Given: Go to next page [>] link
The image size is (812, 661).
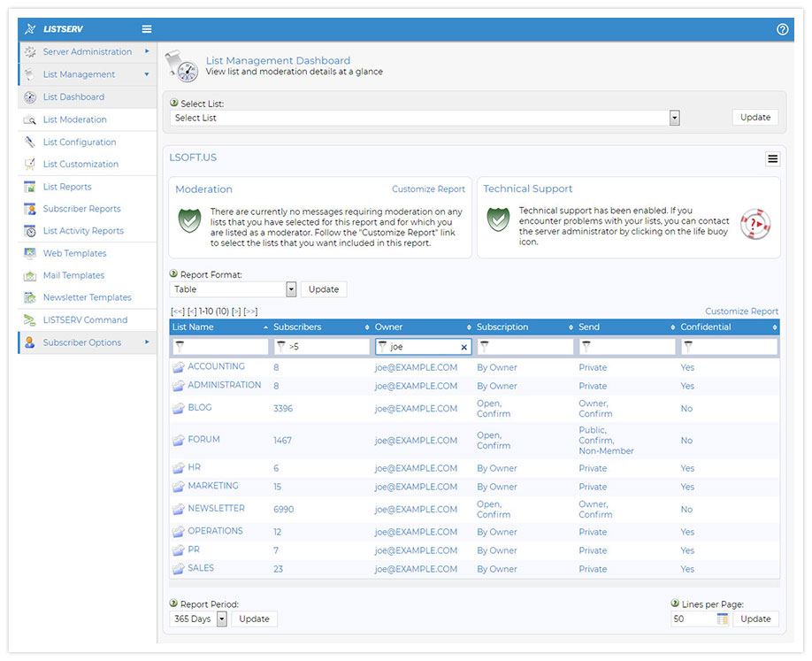Looking at the screenshot, I should 236,311.
